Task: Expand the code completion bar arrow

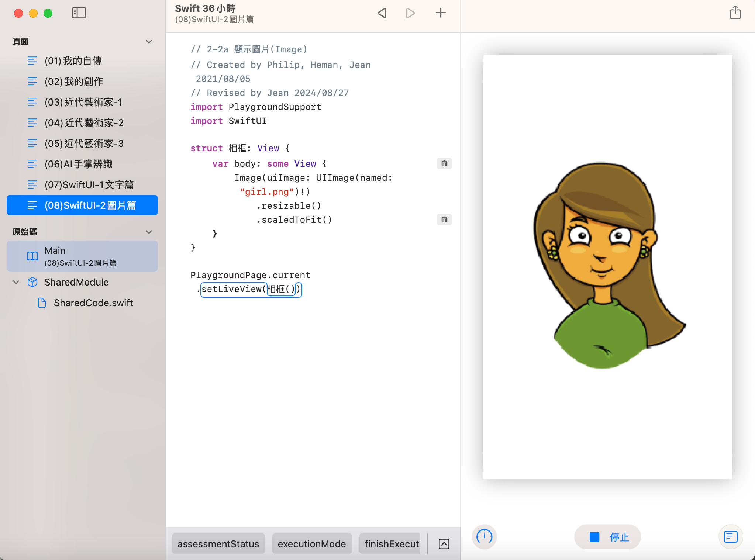Action: click(444, 544)
